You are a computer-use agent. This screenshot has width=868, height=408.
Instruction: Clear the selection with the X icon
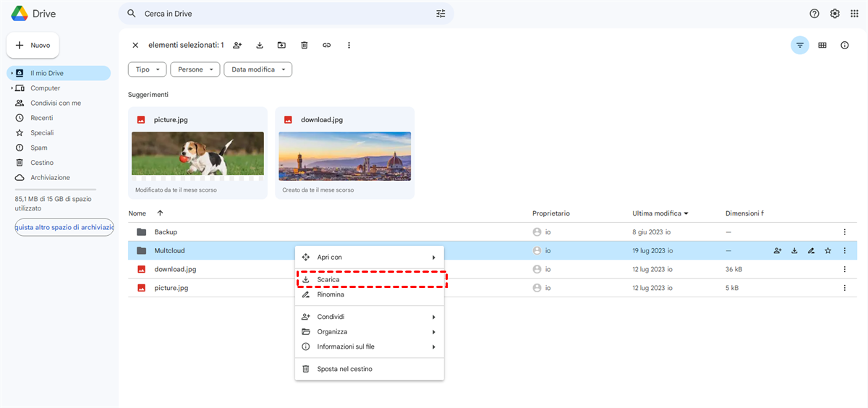135,45
